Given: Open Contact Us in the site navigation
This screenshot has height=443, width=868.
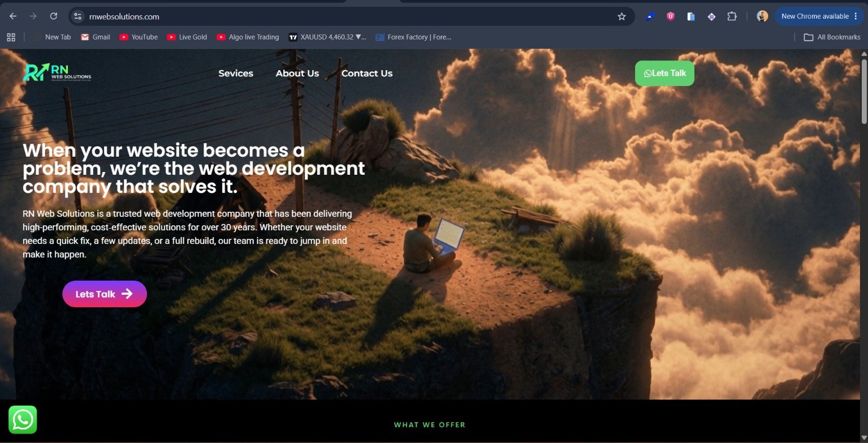Looking at the screenshot, I should click(x=367, y=73).
